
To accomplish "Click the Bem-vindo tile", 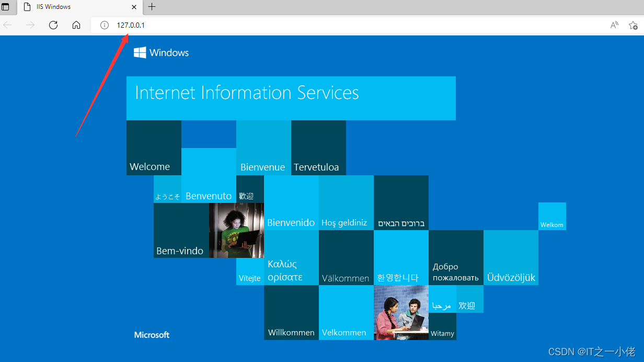I will pyautogui.click(x=181, y=230).
